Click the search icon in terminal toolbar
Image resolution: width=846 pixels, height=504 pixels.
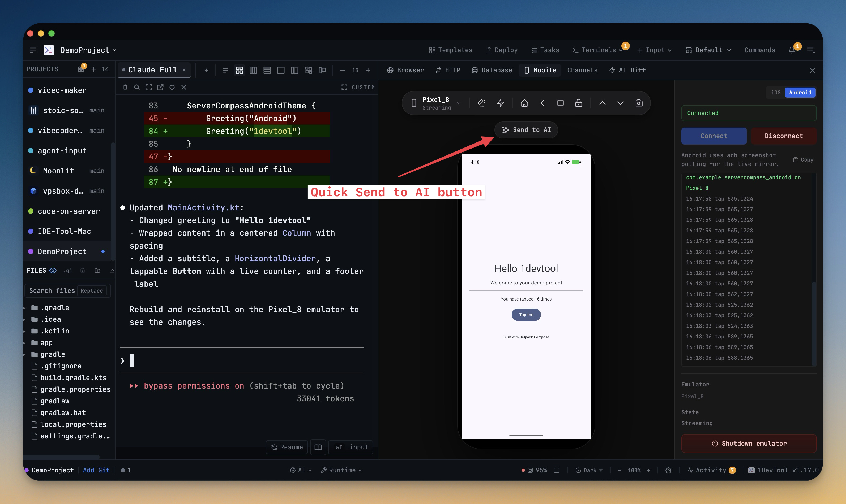tap(137, 87)
